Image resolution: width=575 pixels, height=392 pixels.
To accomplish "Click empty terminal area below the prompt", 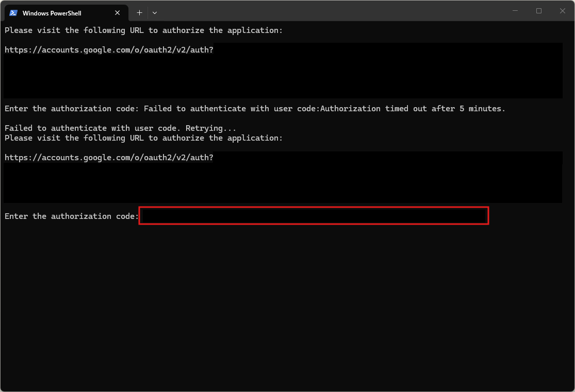I will pyautogui.click(x=287, y=304).
